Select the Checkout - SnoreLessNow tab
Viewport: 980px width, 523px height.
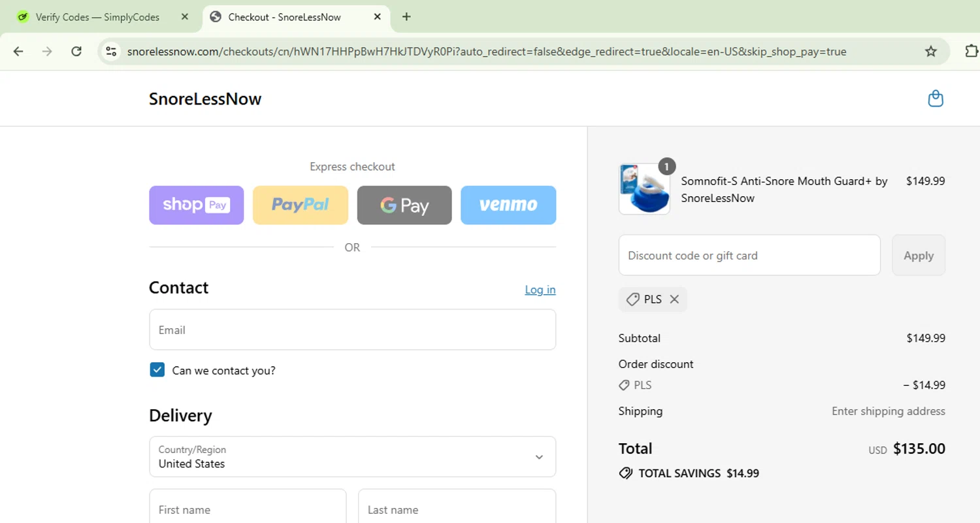296,17
